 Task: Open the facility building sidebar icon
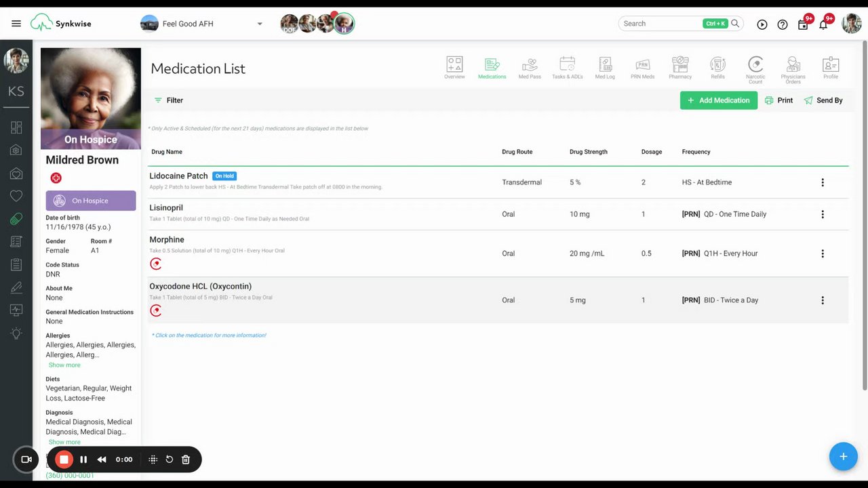point(16,150)
